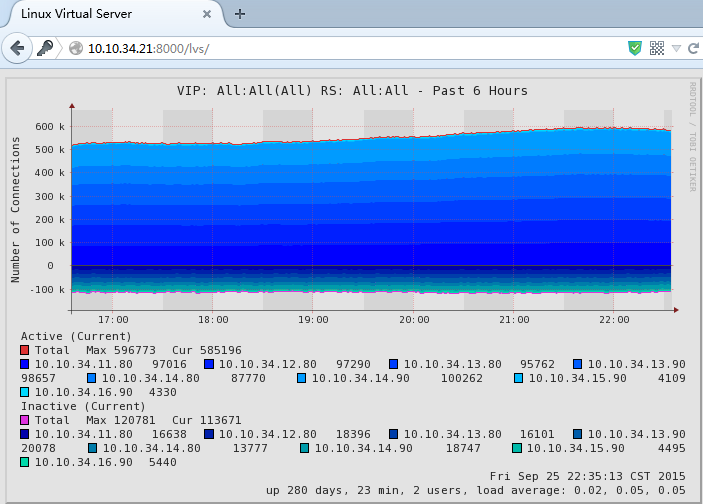The image size is (703, 504).
Task: Click the inactive 10.10.34.16.90 green swatch
Action: click(25, 462)
